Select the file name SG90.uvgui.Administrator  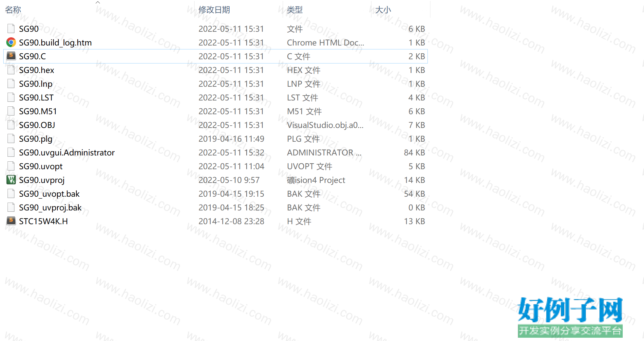pos(67,153)
